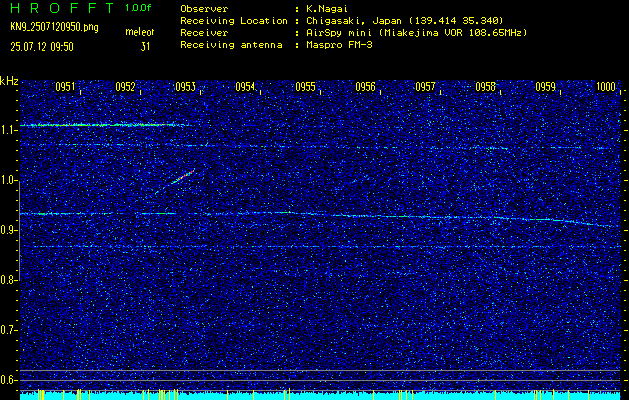Select the Chigasaki, Japan location text
The image size is (629, 400).
tap(405, 21)
